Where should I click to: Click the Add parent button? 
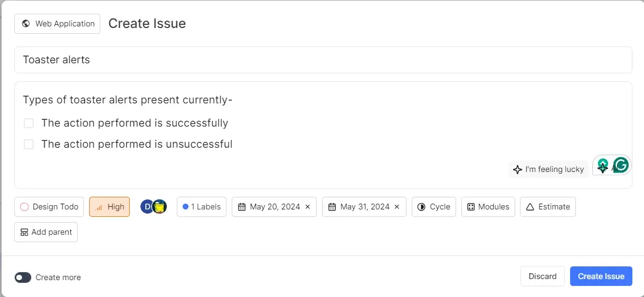(46, 232)
